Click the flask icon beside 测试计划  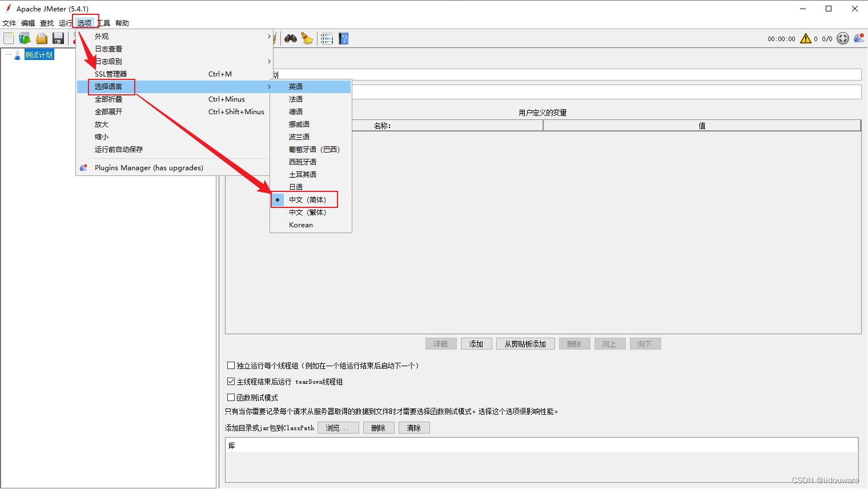[x=17, y=55]
